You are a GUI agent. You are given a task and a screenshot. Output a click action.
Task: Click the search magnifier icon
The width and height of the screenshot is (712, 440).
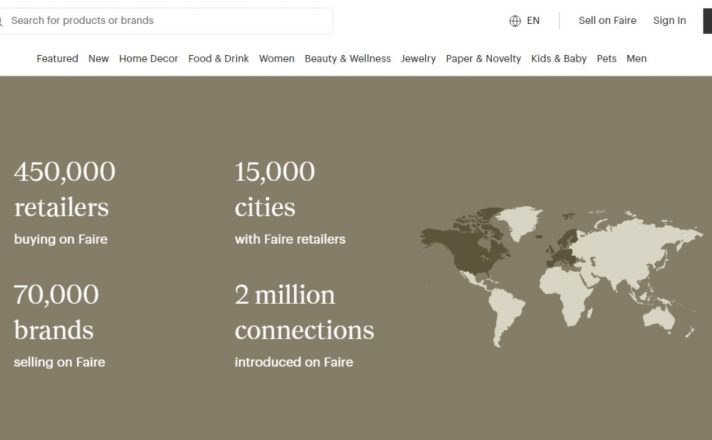click(1, 21)
